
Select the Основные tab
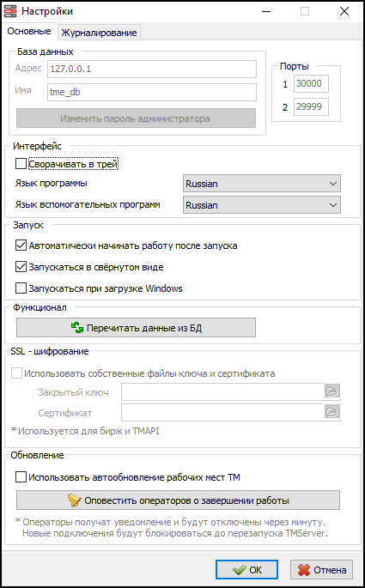[x=29, y=31]
